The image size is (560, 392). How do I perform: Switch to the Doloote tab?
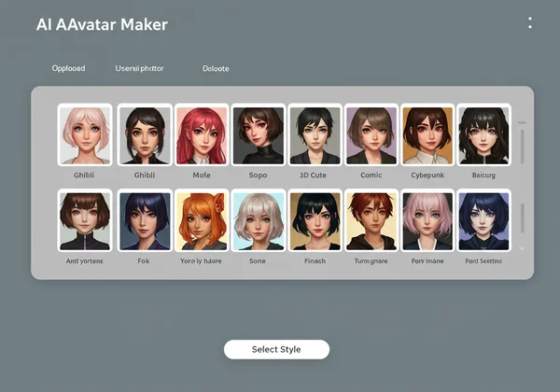pos(216,68)
